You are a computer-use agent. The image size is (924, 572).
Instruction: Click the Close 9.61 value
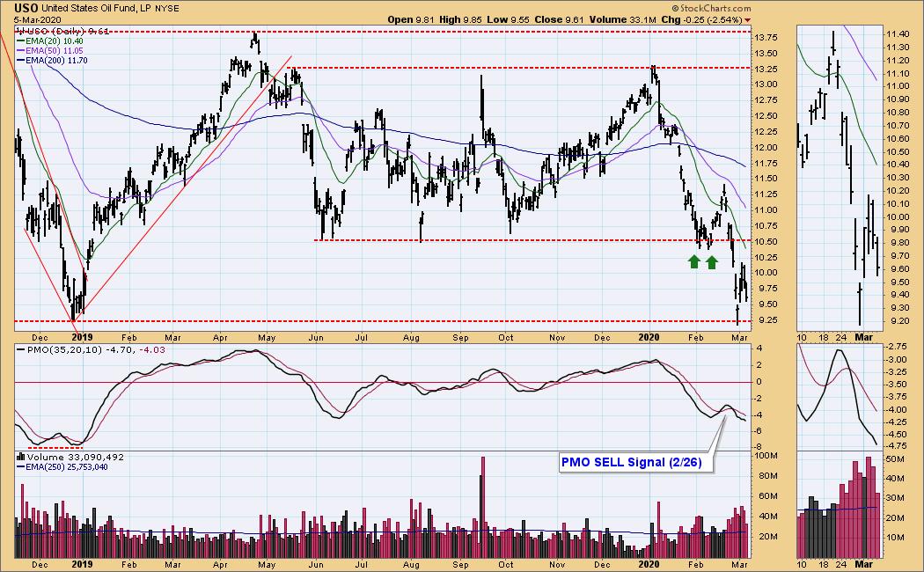coord(559,19)
